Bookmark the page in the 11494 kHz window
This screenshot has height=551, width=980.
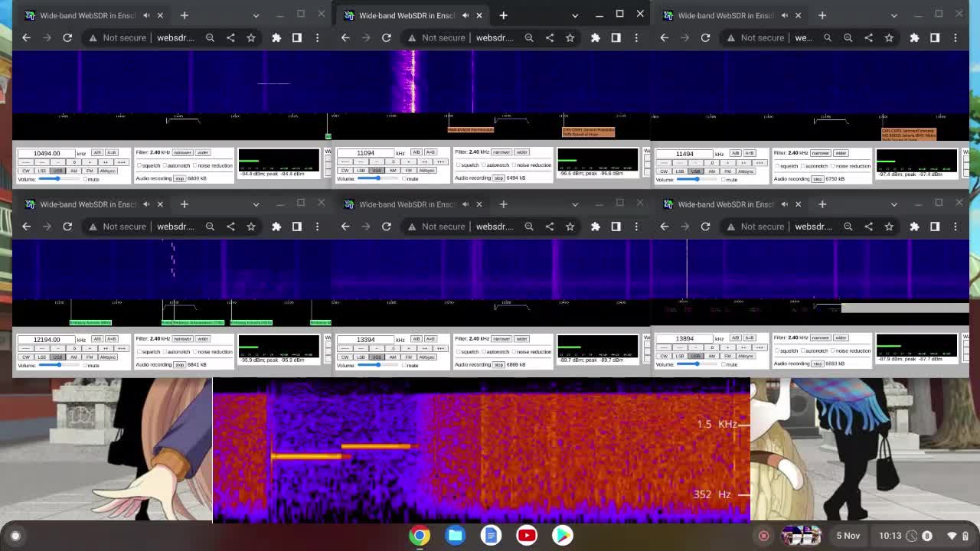click(x=889, y=37)
